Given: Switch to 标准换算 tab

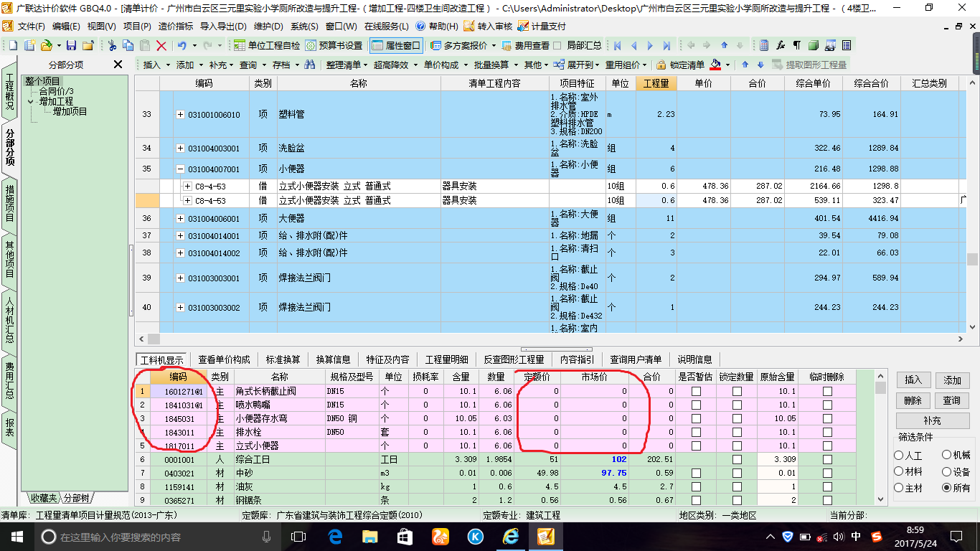Looking at the screenshot, I should (283, 359).
